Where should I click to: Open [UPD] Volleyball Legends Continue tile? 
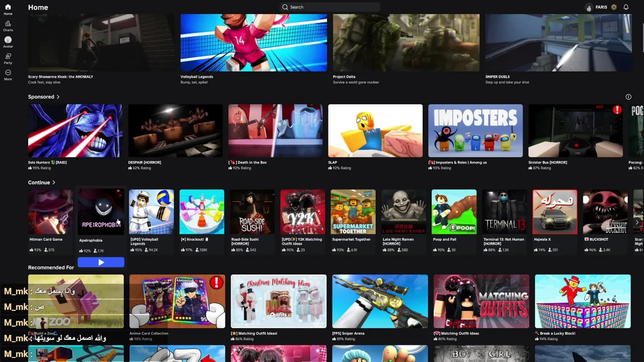[x=151, y=212]
